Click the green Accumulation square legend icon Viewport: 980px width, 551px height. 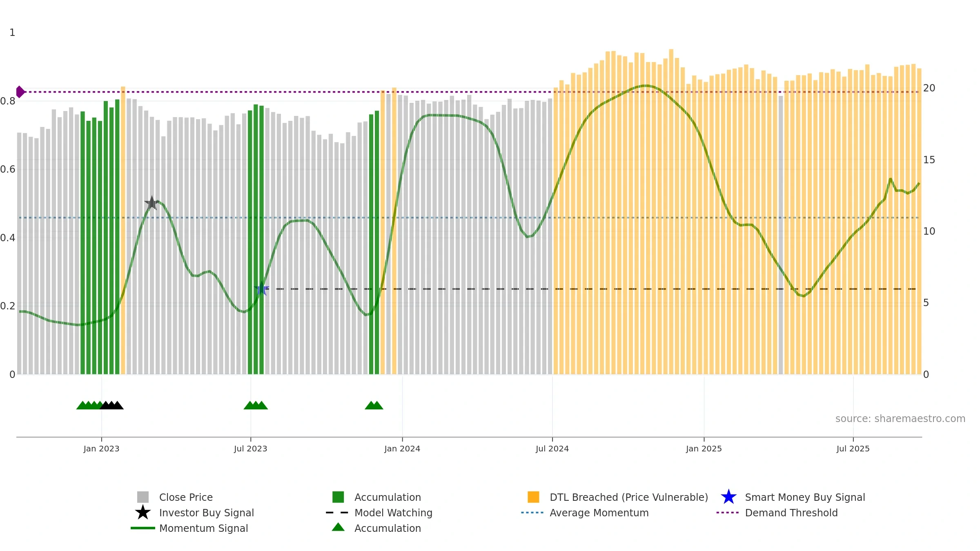click(x=338, y=497)
